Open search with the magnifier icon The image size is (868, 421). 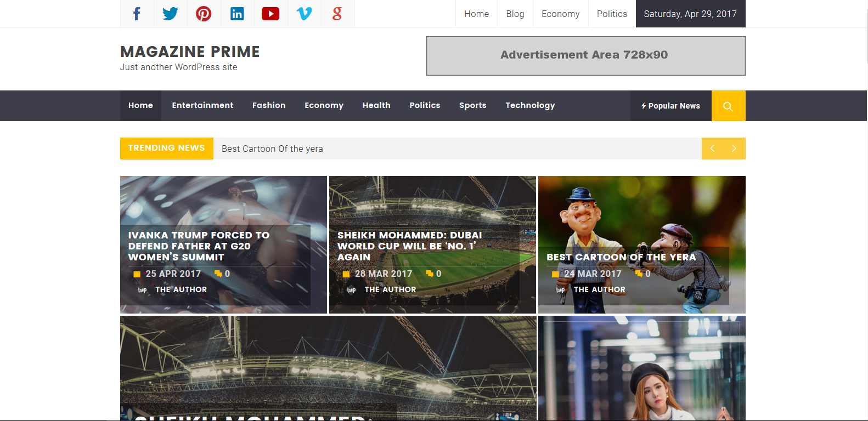(x=728, y=106)
